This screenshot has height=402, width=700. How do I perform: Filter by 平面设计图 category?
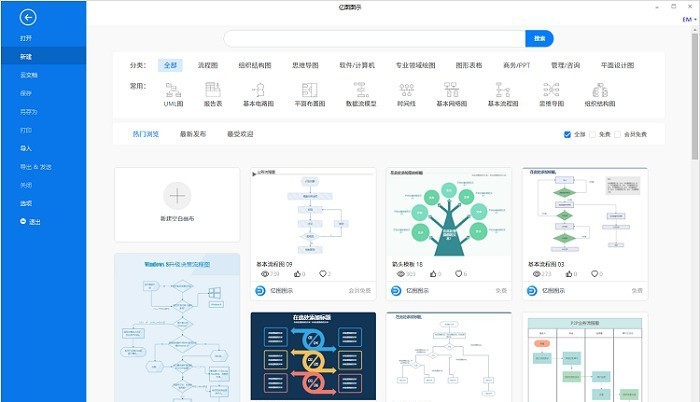pos(617,65)
